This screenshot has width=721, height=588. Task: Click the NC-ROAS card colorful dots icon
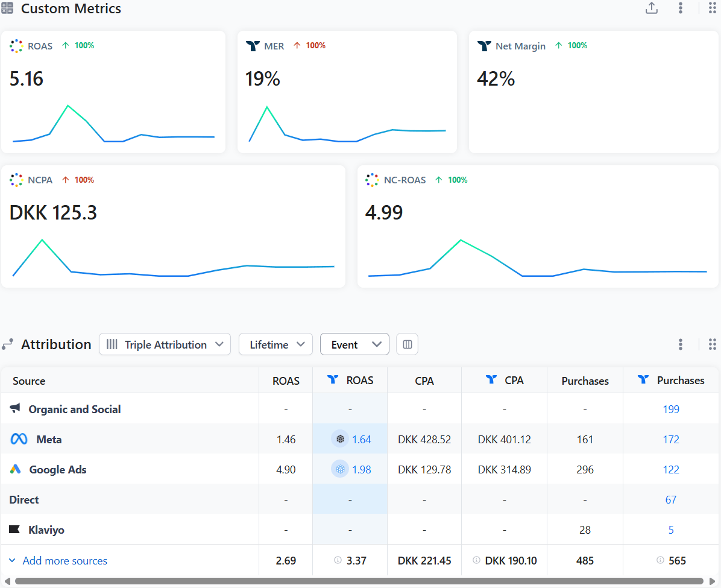[x=372, y=180]
